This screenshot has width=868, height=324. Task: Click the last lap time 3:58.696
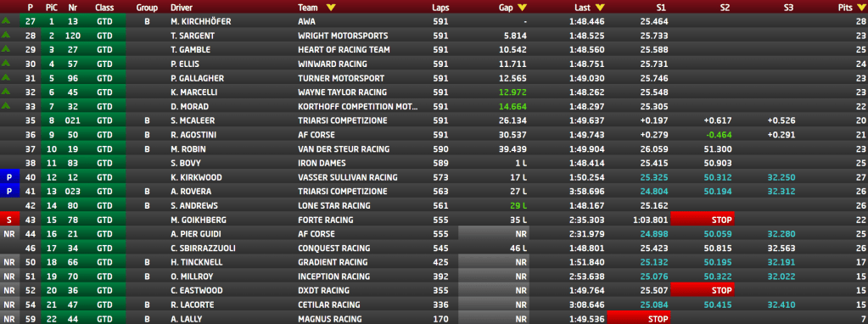click(x=587, y=192)
